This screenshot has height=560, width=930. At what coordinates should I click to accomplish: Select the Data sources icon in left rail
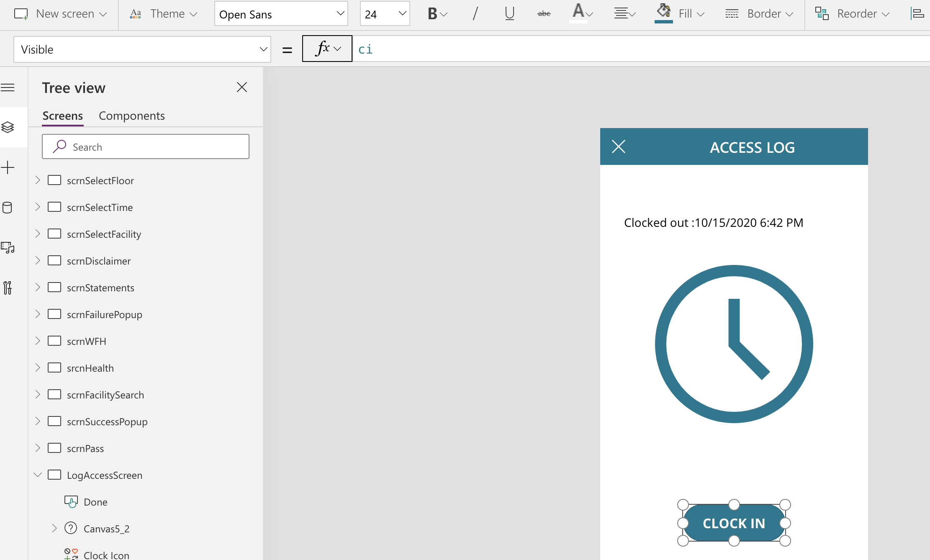tap(8, 207)
